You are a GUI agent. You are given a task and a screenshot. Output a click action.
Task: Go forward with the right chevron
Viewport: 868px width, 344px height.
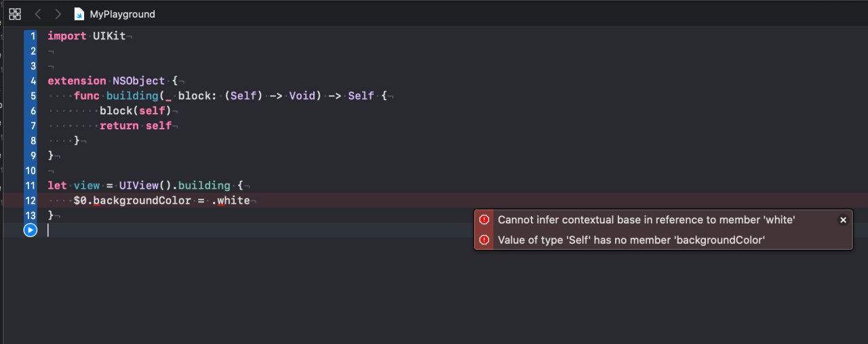(x=58, y=14)
